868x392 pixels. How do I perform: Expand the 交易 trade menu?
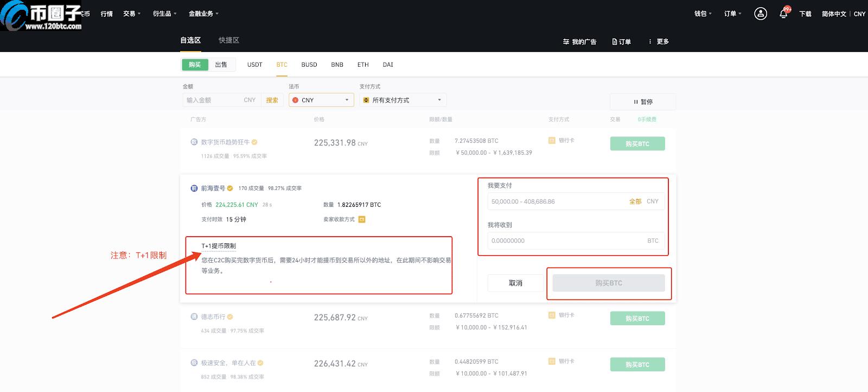coord(132,14)
